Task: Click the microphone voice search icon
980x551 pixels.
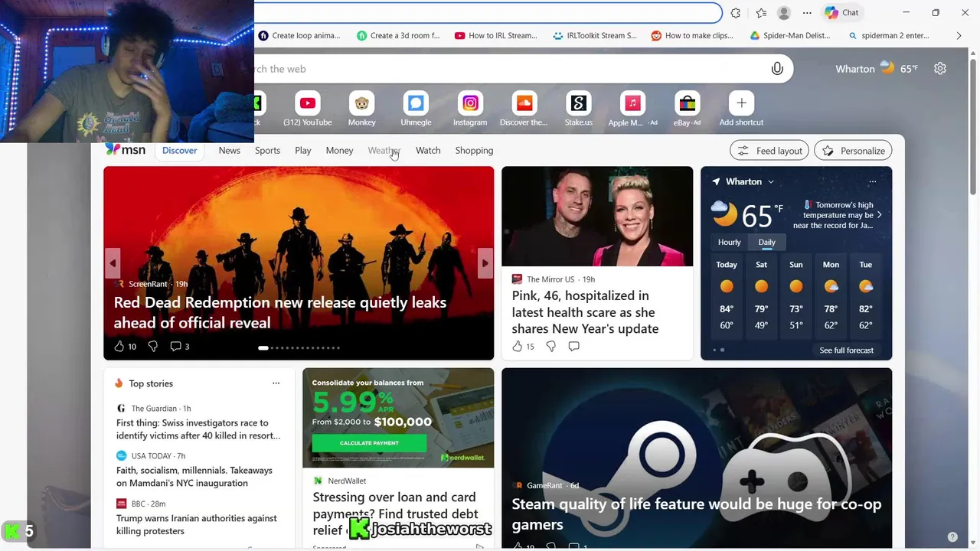Action: coord(777,69)
